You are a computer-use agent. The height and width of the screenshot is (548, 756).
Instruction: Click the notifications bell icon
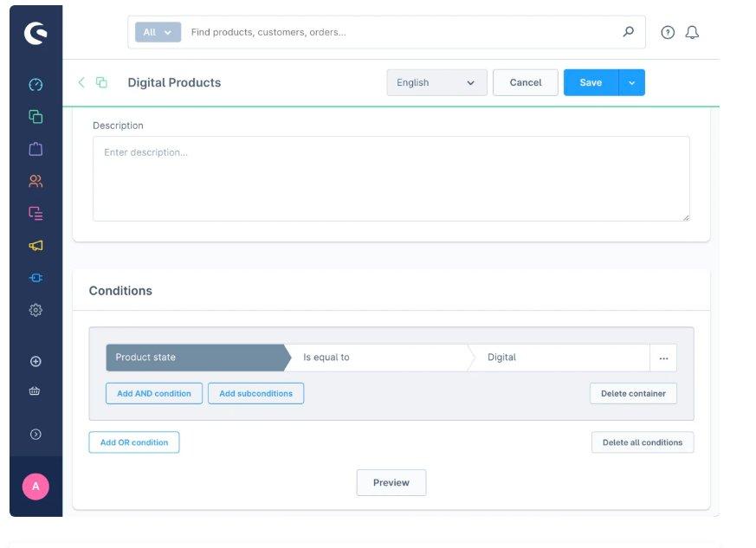(x=692, y=32)
